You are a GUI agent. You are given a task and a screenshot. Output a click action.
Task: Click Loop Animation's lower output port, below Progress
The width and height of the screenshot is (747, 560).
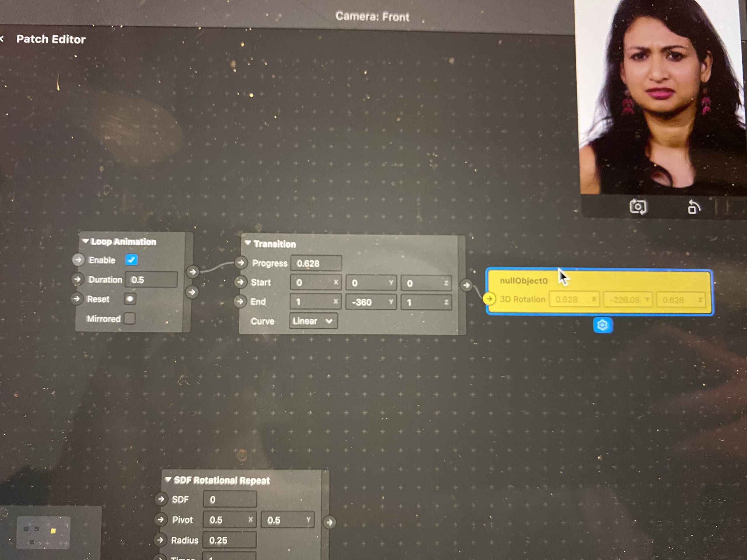pyautogui.click(x=192, y=292)
